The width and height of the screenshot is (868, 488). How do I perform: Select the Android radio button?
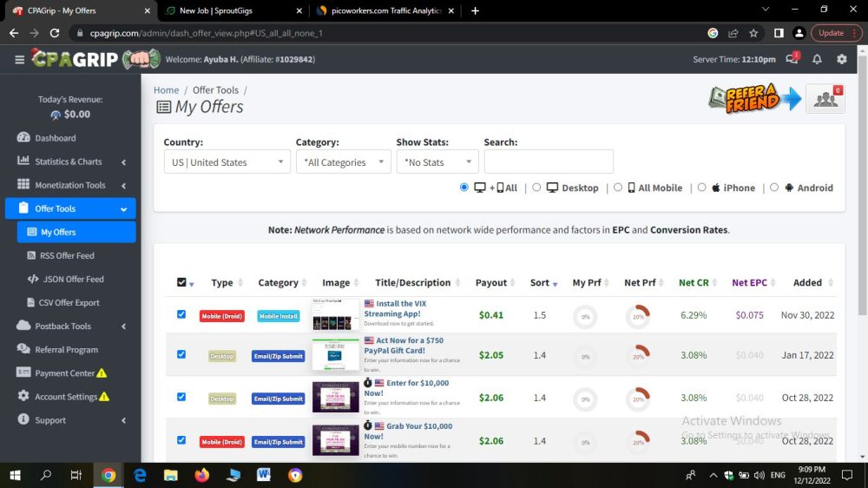click(x=774, y=188)
